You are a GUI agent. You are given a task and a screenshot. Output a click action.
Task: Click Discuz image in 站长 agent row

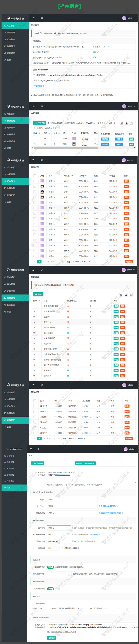(85, 139)
